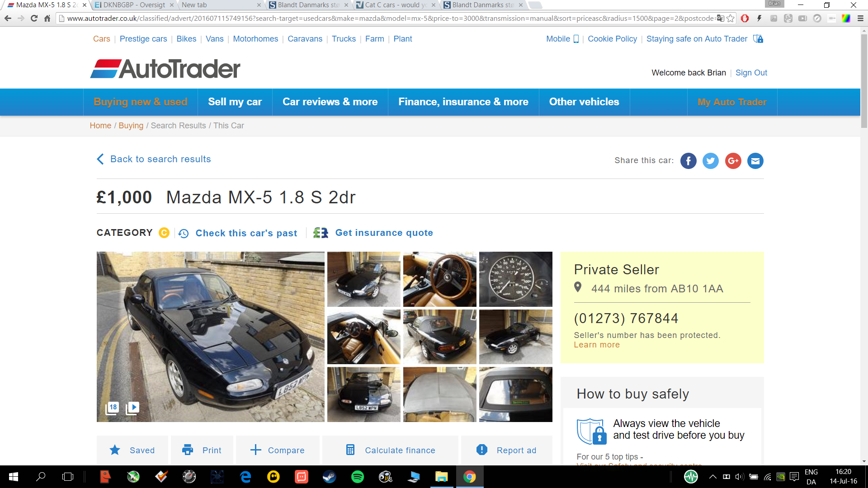Click the Google Translate icon in address bar
Screen dimensions: 868x488
[x=721, y=19]
